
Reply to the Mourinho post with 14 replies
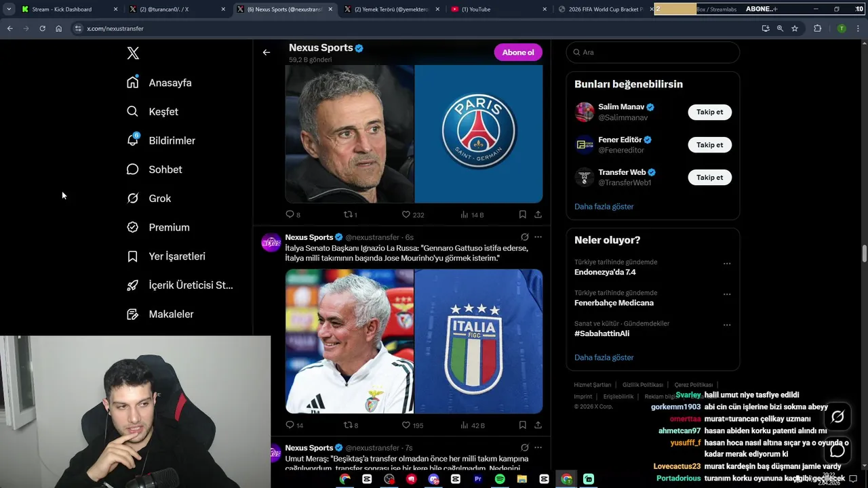[x=294, y=425]
